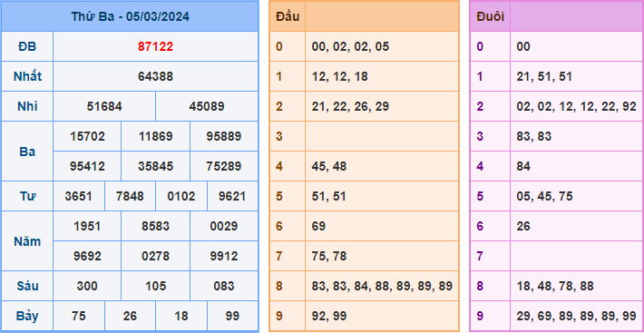
Task: Click row index 3 in the Đầu table
Action: point(279,136)
